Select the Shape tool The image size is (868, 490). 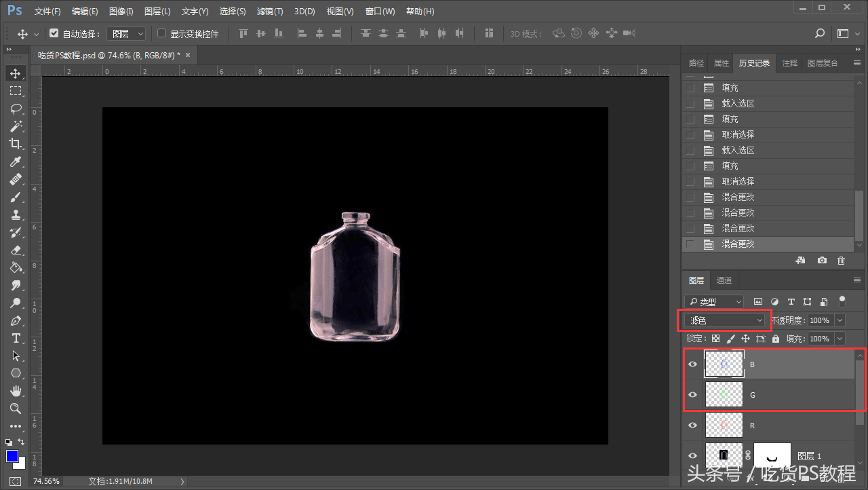coord(16,373)
